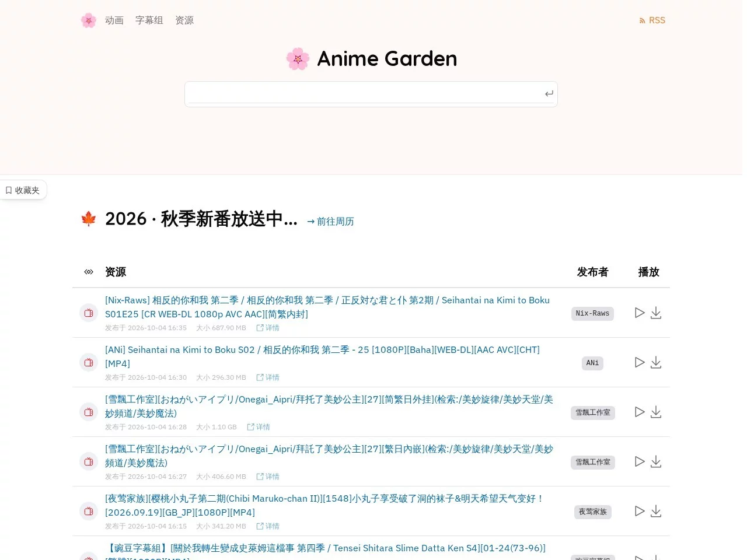This screenshot has width=747, height=560.
Task: Open the 夜莺家族 Chibi Maruko-chan title
Action: 324,505
